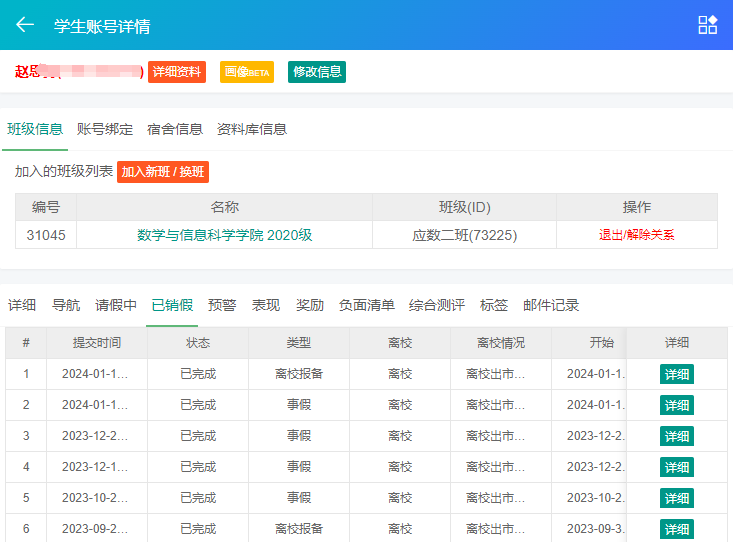Screen dimensions: 733x542
Task: Click 退出/解除关系 link
Action: click(637, 235)
